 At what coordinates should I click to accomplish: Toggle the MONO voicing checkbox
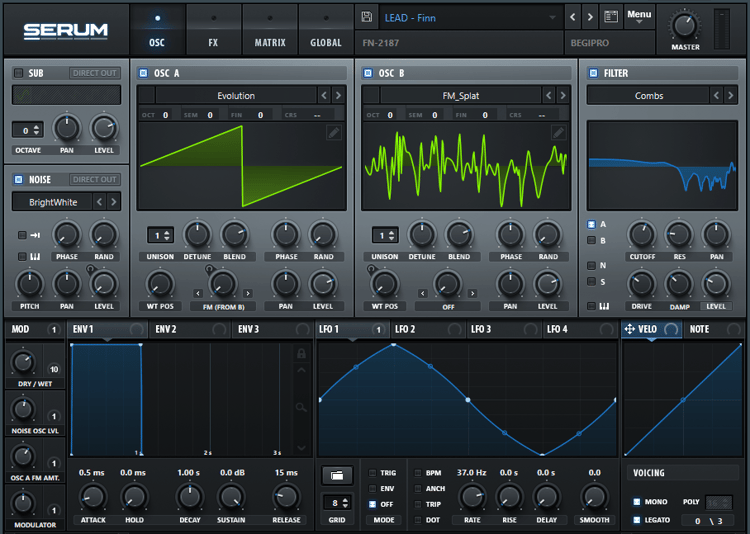[x=637, y=501]
